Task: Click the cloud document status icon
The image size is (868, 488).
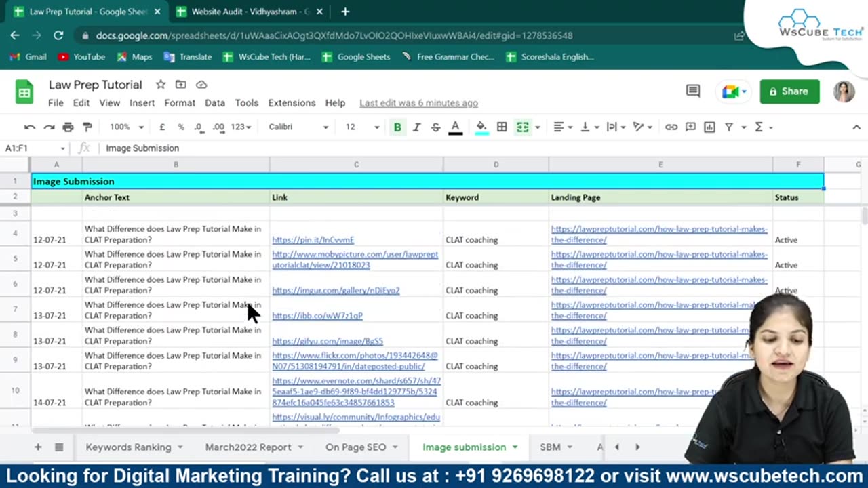Action: (x=201, y=85)
